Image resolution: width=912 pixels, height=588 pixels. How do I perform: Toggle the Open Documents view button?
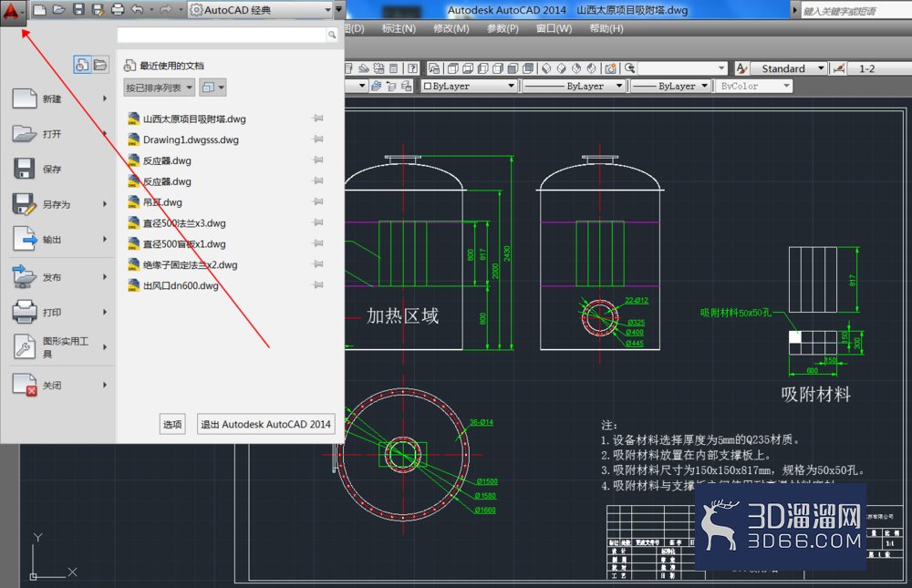pos(100,65)
